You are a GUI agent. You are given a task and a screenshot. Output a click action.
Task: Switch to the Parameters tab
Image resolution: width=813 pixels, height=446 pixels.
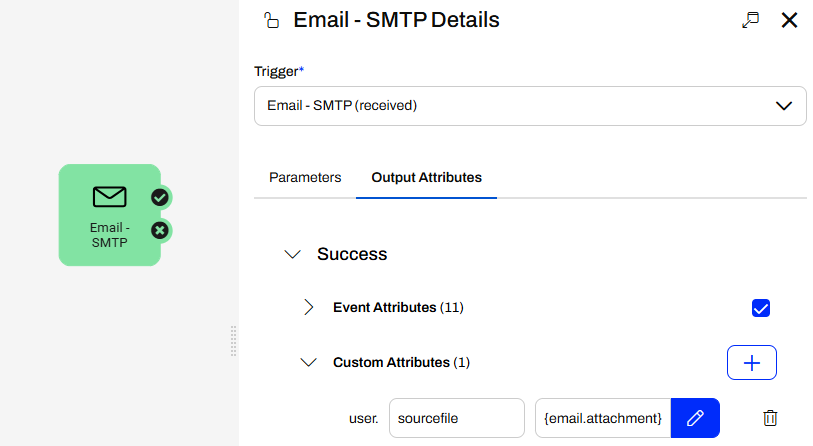click(x=305, y=177)
